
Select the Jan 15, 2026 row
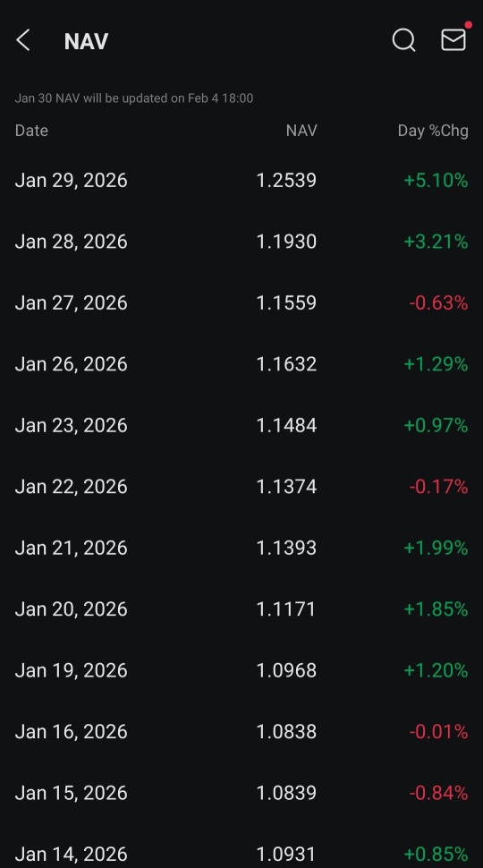coord(241,793)
